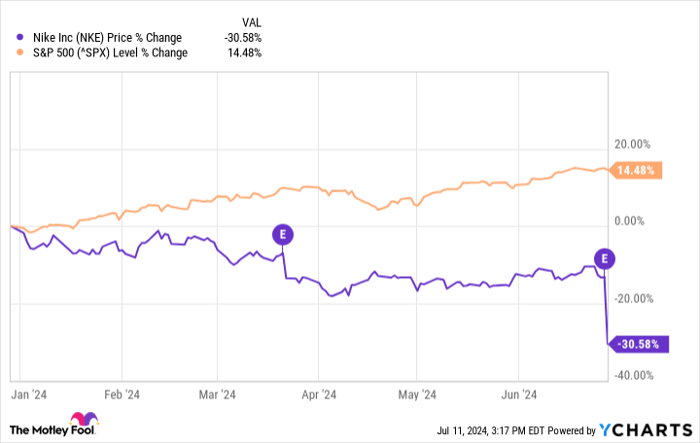Viewport: 700px width, 443px height.
Task: Select the S&P 500 (^SPX) legend label
Action: pyautogui.click(x=105, y=53)
